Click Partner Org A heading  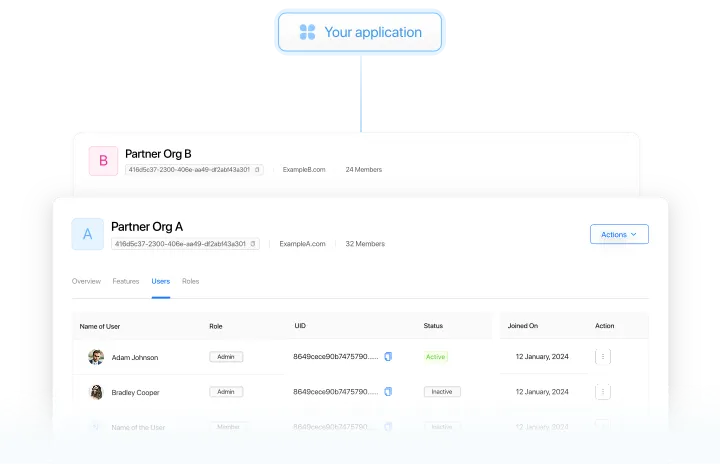147,226
